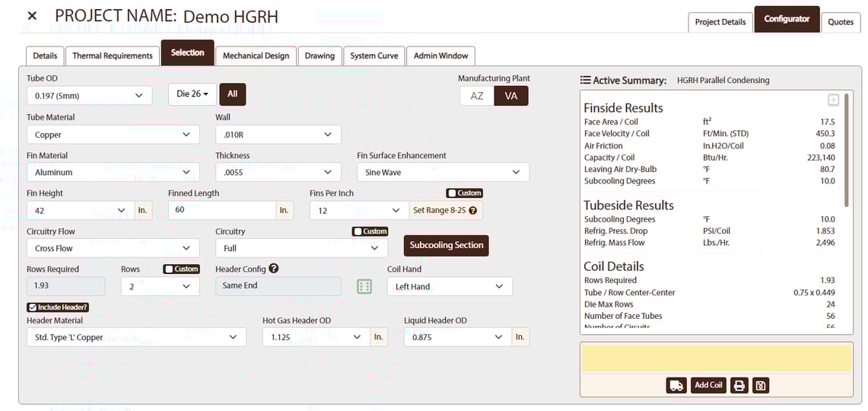Click the shipping truck icon button
The image size is (868, 411).
pyautogui.click(x=676, y=385)
